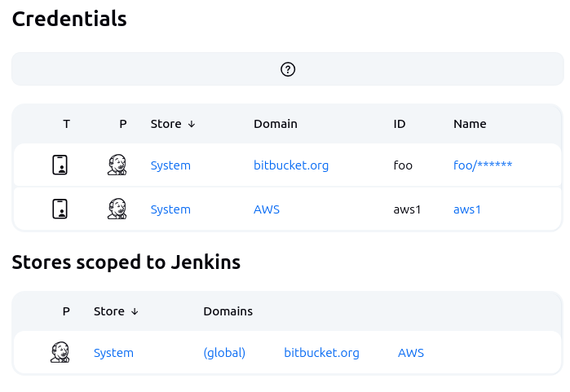Open AWS link in Domains list
Image resolution: width=570 pixels, height=392 pixels.
[410, 353]
